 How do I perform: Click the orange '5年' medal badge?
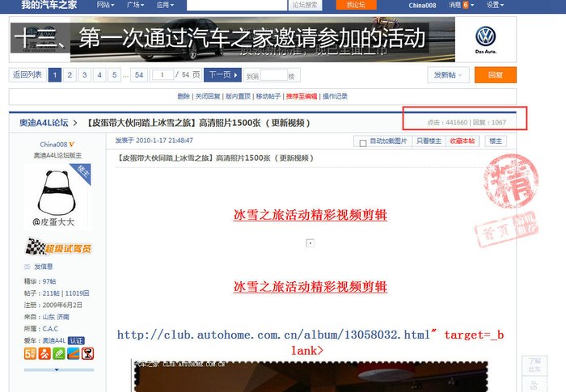coord(30,353)
